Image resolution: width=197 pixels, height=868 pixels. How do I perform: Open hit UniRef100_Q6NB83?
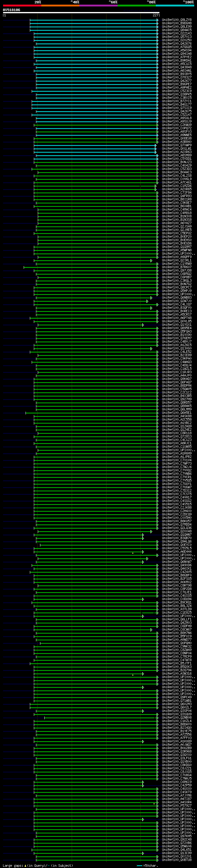click(x=177, y=297)
